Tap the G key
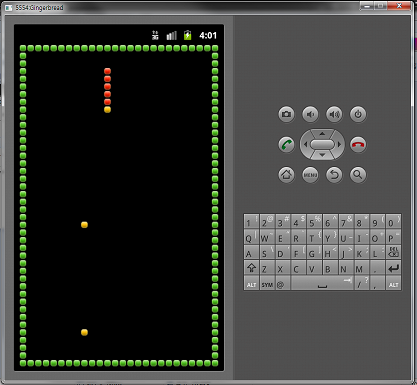 pyautogui.click(x=314, y=252)
